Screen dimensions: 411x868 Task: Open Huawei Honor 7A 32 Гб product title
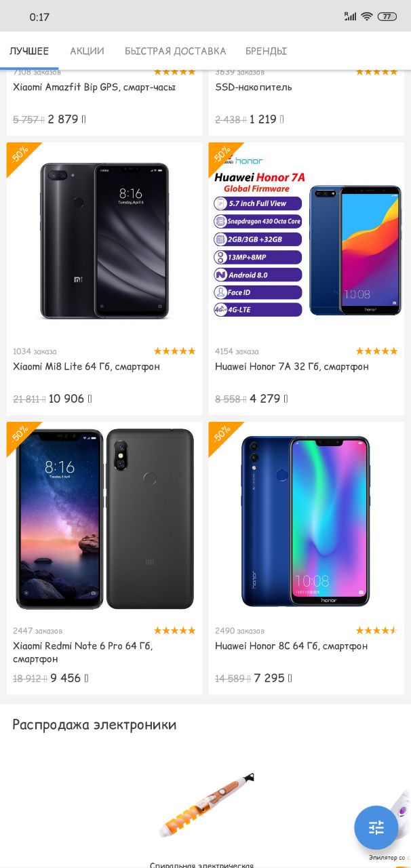tap(292, 367)
